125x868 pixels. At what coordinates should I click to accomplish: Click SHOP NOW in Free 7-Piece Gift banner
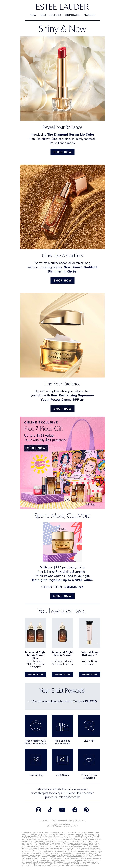(36, 448)
